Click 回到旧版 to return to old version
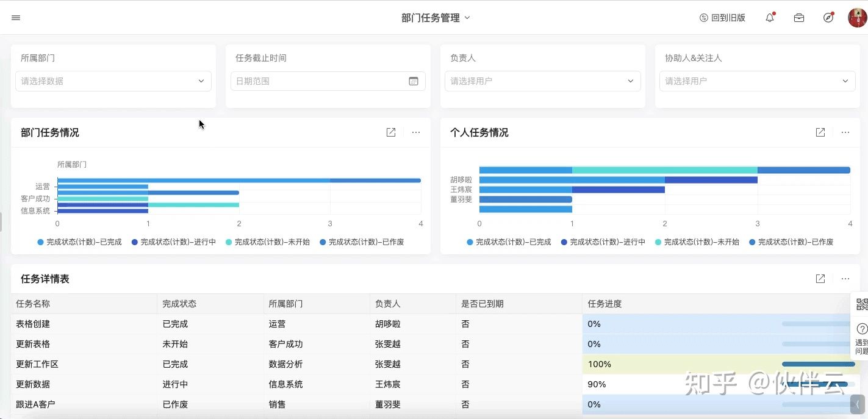This screenshot has width=868, height=419. pos(722,18)
